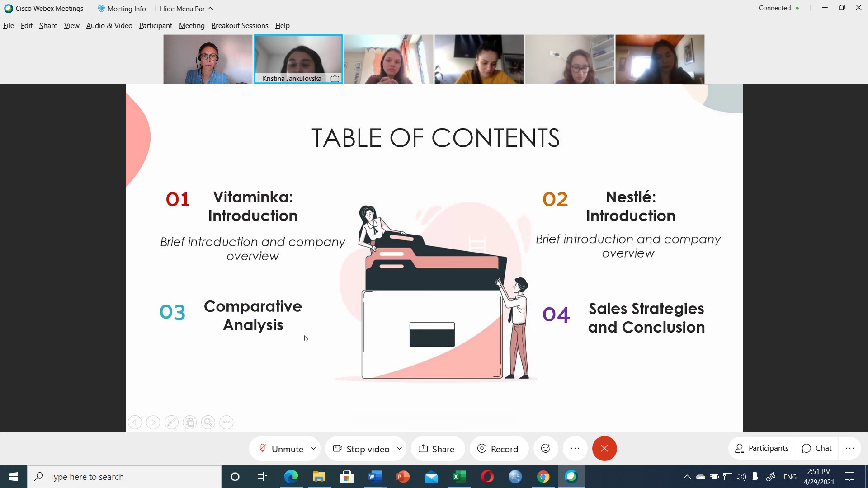The width and height of the screenshot is (868, 488).
Task: Go to previous slide arrow icon
Action: (135, 422)
